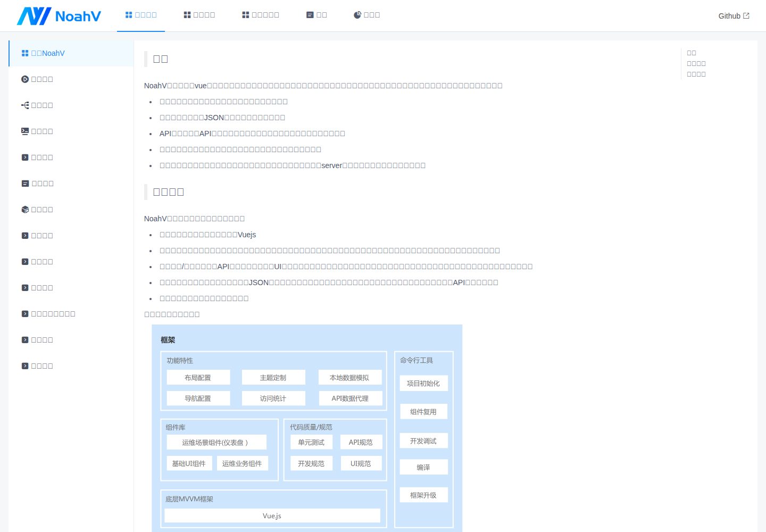Click the 项目初始化 box under 命令行工具
This screenshot has height=532, width=766.
pos(423,384)
